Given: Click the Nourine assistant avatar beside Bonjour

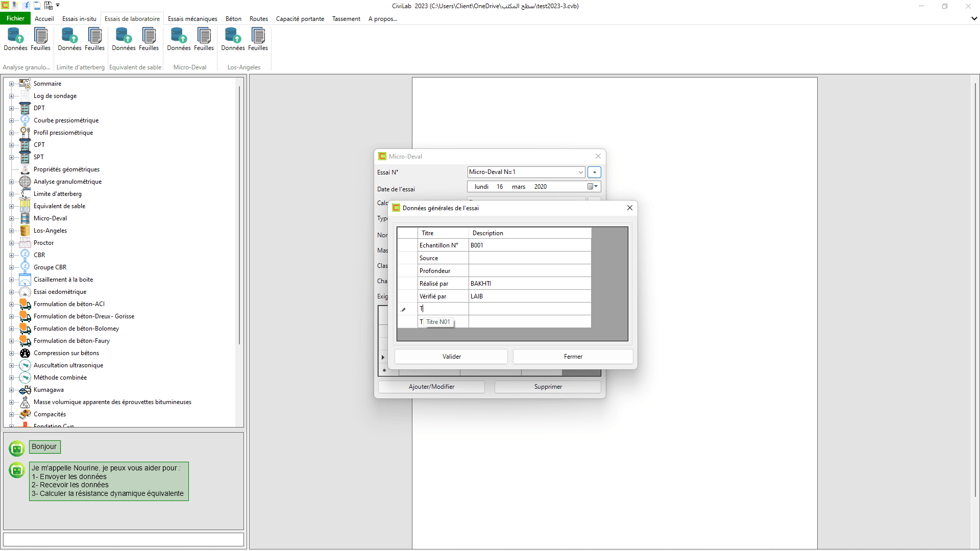Looking at the screenshot, I should (x=17, y=448).
